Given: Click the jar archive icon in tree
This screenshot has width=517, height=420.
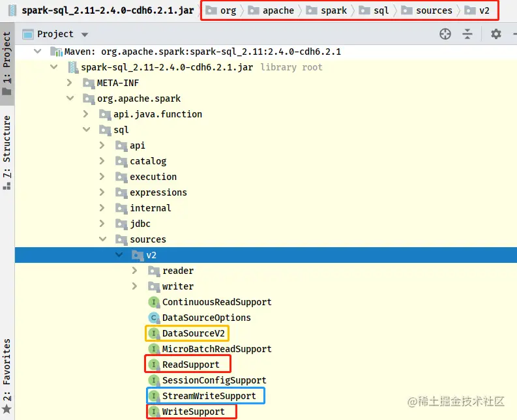Looking at the screenshot, I should point(72,67).
